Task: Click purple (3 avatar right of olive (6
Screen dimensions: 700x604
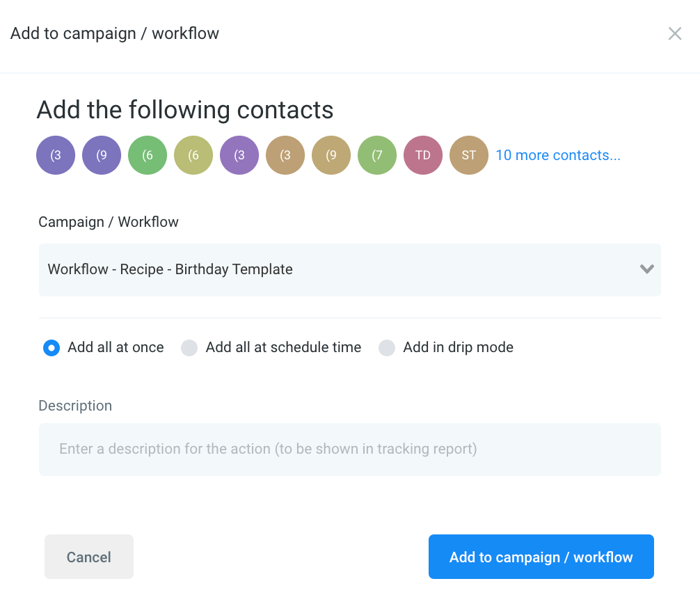Action: click(239, 155)
